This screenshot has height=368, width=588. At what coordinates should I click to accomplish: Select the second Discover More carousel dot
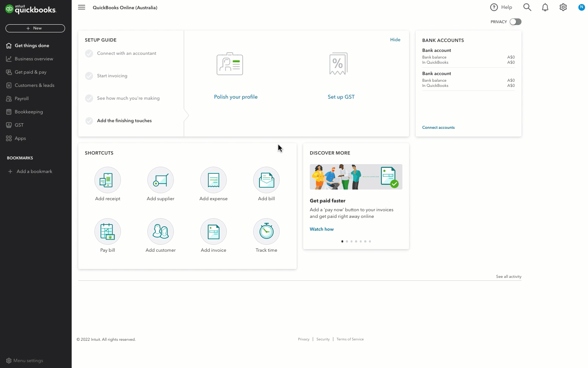point(347,241)
